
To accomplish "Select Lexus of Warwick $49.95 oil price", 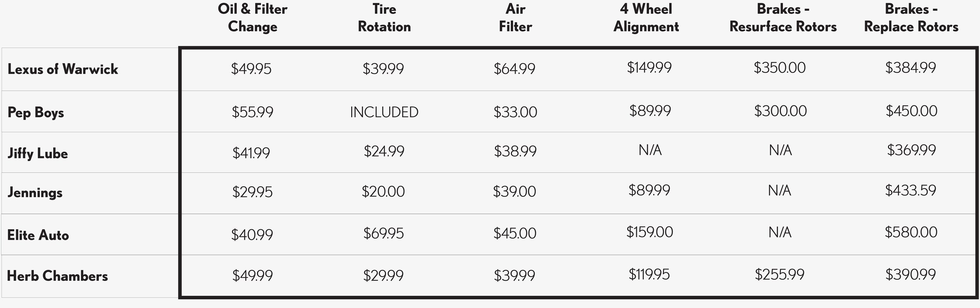I will coord(251,69).
